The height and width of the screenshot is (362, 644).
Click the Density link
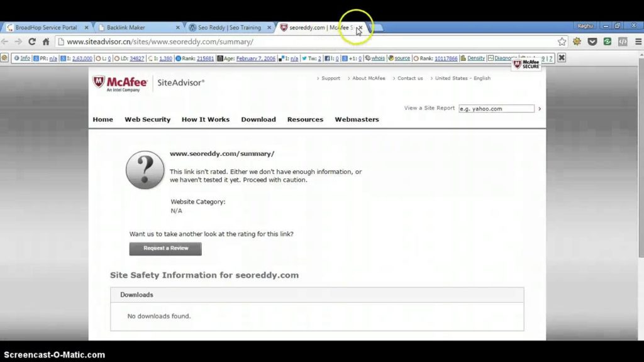476,58
